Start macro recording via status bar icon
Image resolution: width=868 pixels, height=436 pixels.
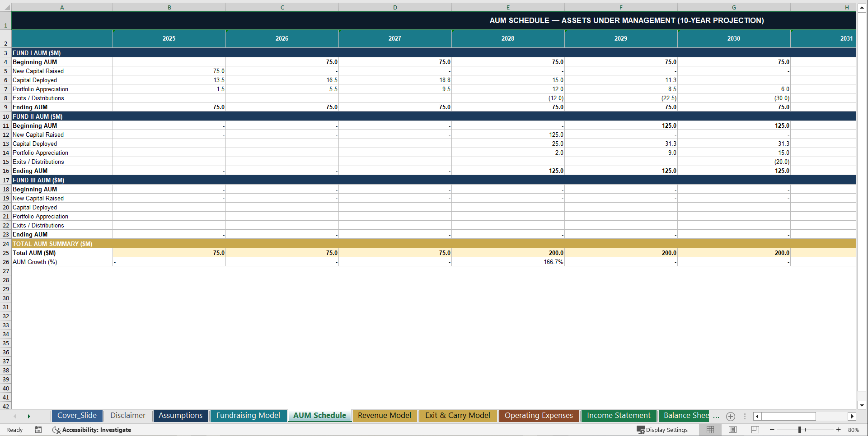(x=38, y=430)
